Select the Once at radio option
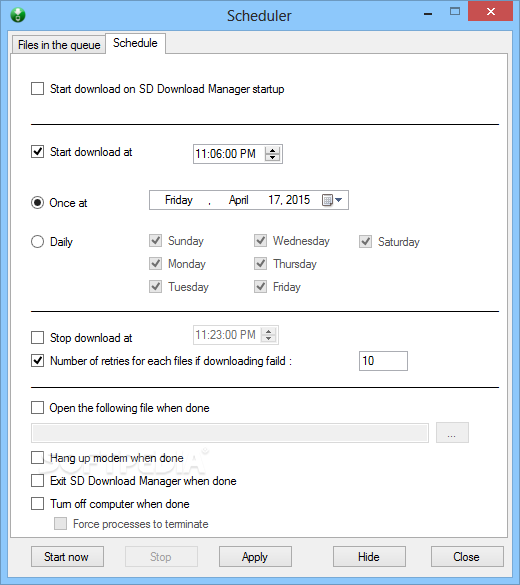Screen dimensions: 520x585 pyautogui.click(x=38, y=203)
